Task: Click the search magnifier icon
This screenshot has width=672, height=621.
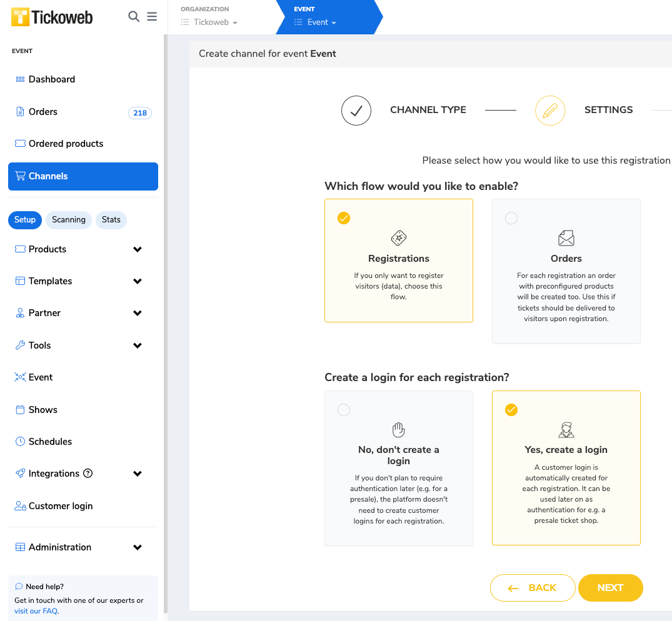Action: coord(134,17)
